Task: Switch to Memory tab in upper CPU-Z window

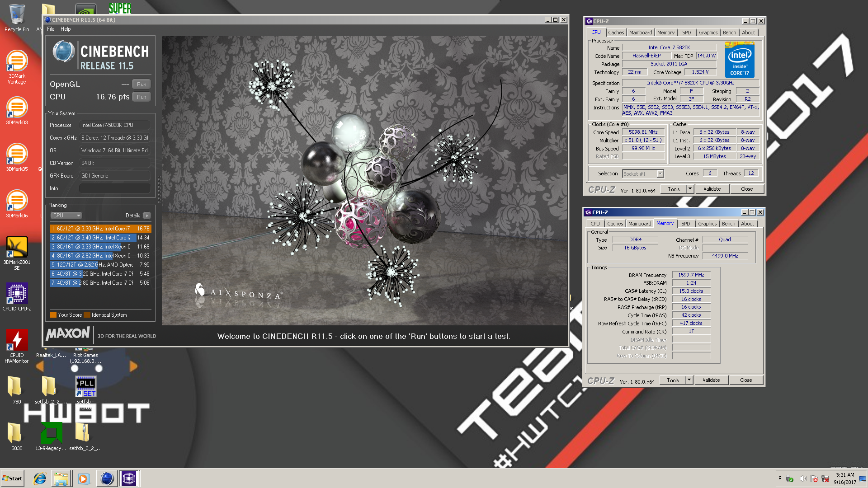Action: pyautogui.click(x=666, y=33)
